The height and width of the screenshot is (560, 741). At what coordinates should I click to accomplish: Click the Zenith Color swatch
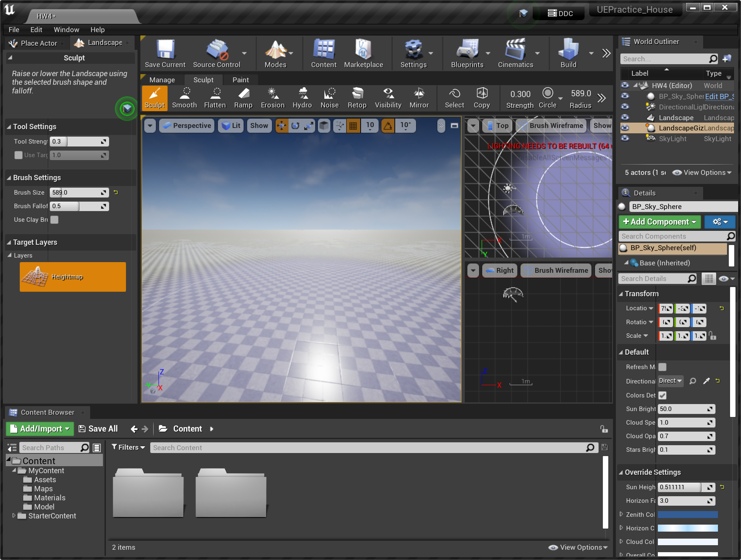pyautogui.click(x=687, y=514)
